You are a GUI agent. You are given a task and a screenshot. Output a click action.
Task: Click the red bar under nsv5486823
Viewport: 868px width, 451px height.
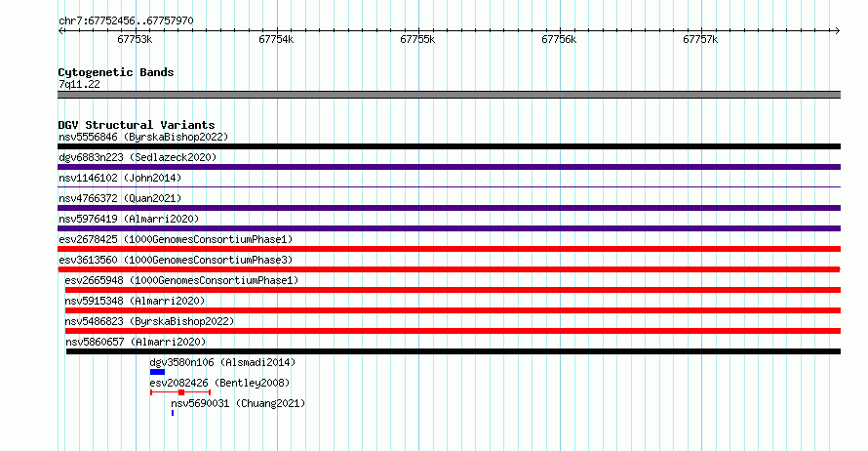(453, 331)
